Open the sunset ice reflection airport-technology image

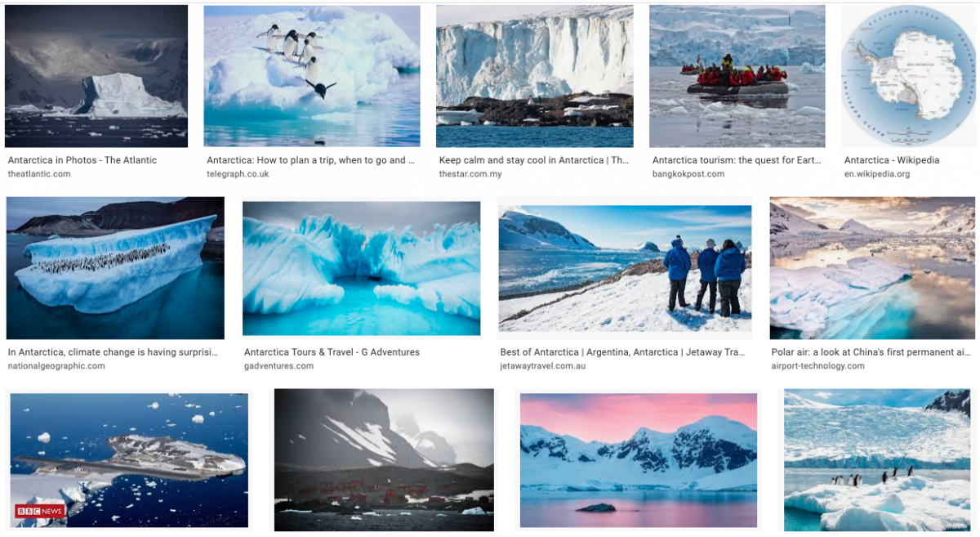(x=872, y=268)
